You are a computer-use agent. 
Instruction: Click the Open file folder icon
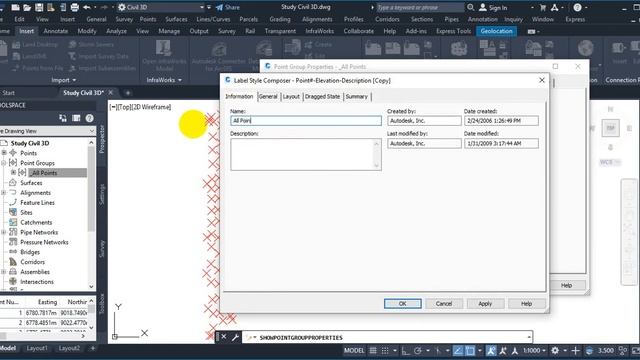pos(27,7)
